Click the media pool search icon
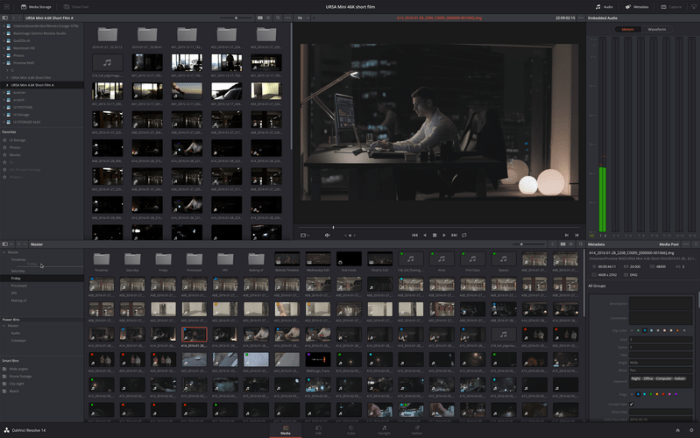Image resolution: width=700 pixels, height=438 pixels. pyautogui.click(x=581, y=244)
